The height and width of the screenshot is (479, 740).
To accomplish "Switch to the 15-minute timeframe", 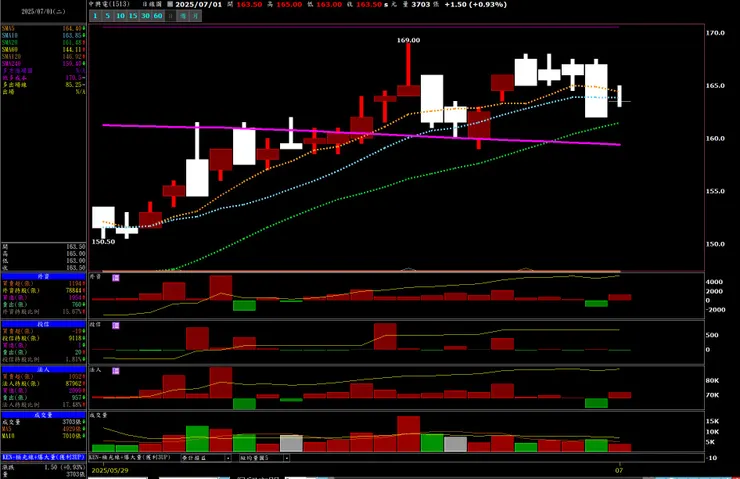I will pyautogui.click(x=133, y=16).
